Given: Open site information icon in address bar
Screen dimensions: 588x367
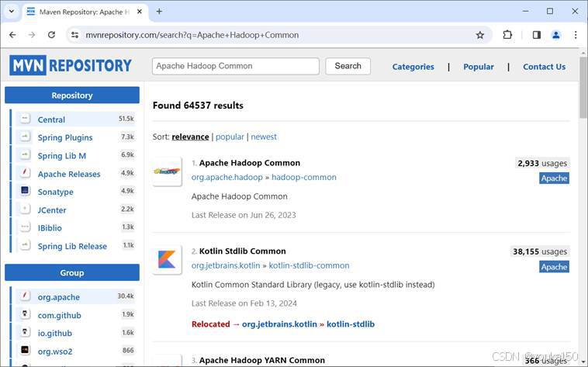Looking at the screenshot, I should (75, 35).
